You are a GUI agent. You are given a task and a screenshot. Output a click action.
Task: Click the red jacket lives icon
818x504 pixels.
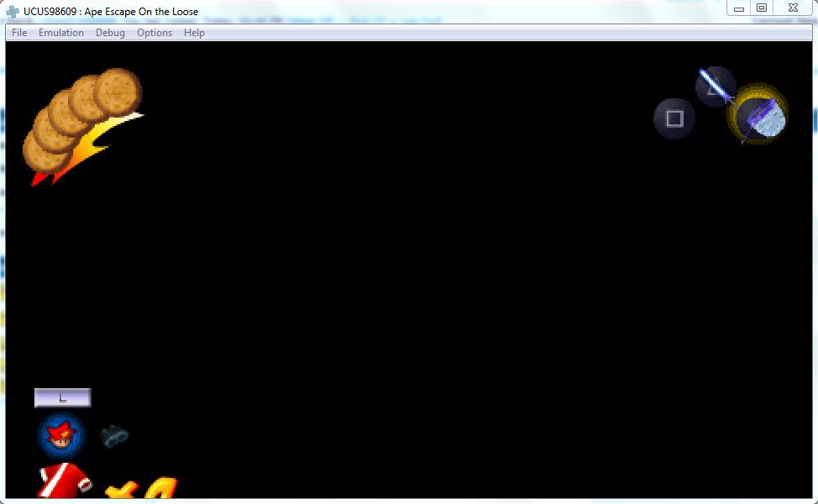(x=64, y=483)
